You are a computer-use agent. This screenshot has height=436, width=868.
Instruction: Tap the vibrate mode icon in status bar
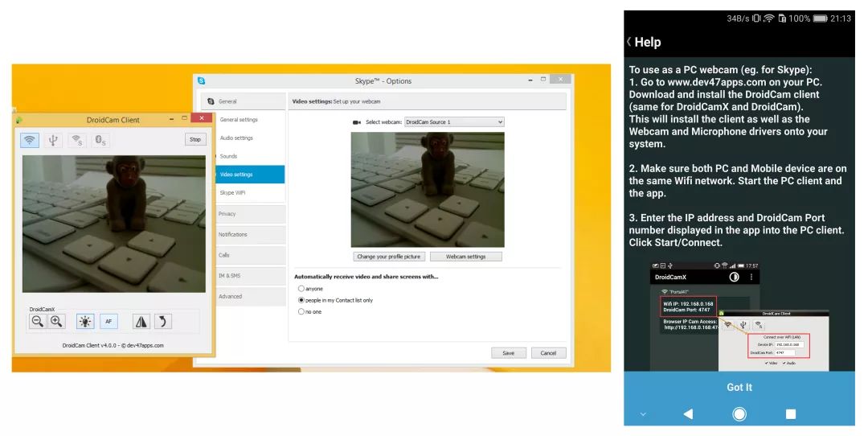(x=756, y=19)
